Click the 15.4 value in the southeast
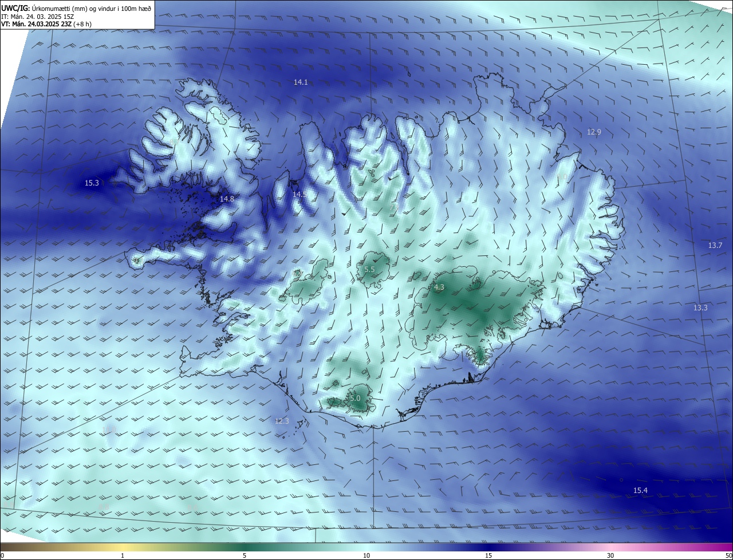Image resolution: width=733 pixels, height=560 pixels. 640,491
